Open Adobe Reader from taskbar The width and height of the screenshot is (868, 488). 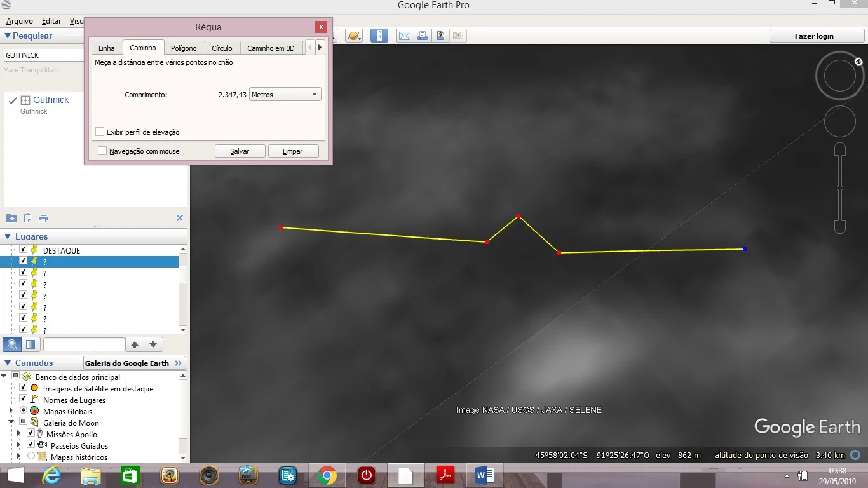point(445,475)
